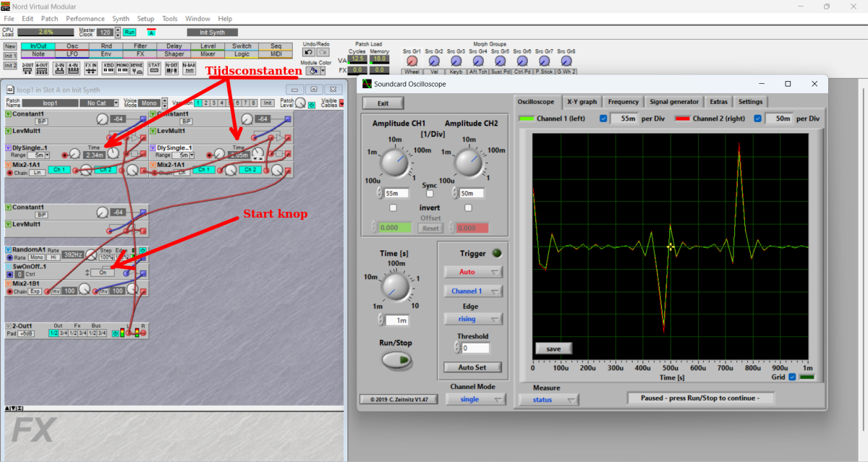868x462 pixels.
Task: Click the grid color green swatch
Action: point(806,377)
